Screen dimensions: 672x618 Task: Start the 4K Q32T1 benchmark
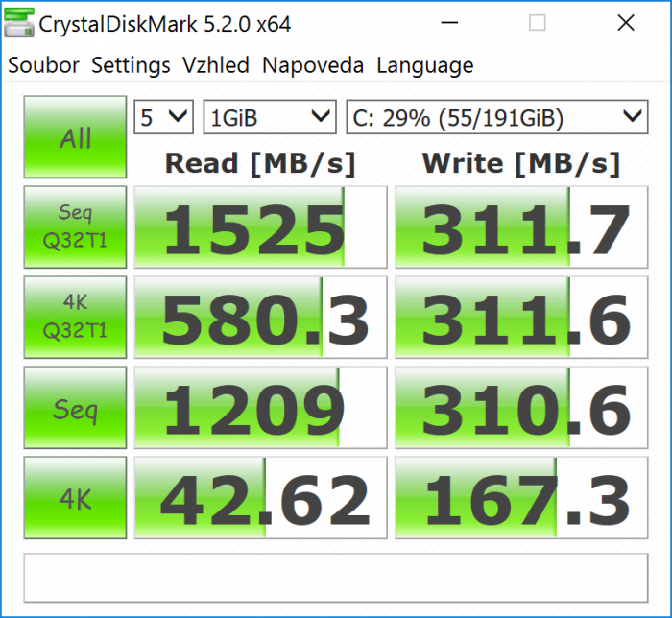pyautogui.click(x=75, y=317)
